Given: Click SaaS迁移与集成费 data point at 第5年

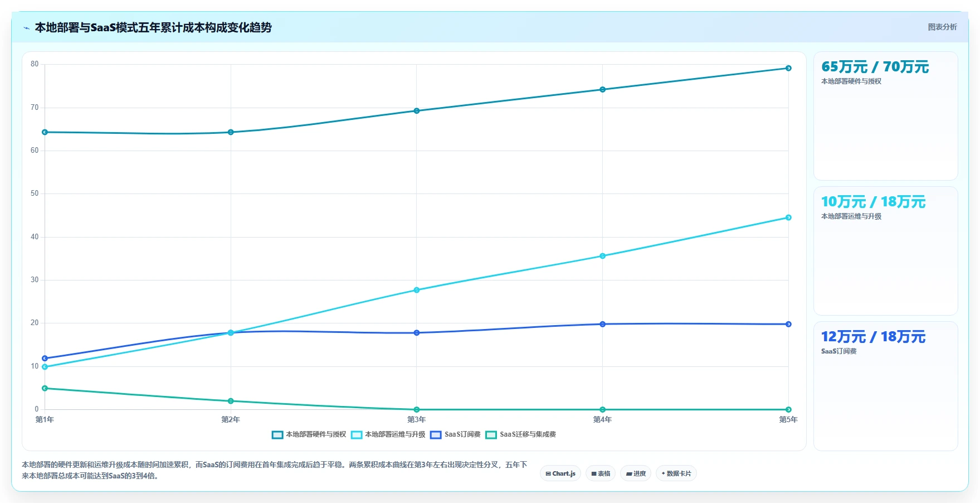Looking at the screenshot, I should pos(788,409).
